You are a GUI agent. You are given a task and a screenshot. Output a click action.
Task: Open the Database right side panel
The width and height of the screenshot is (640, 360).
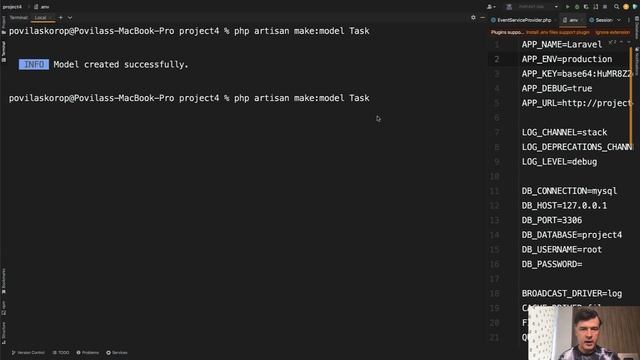[636, 28]
